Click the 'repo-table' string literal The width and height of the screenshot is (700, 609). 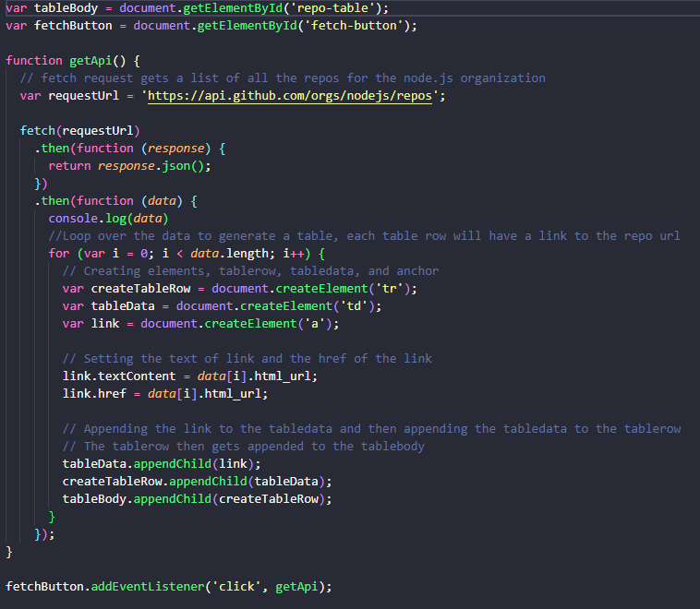pyautogui.click(x=332, y=8)
